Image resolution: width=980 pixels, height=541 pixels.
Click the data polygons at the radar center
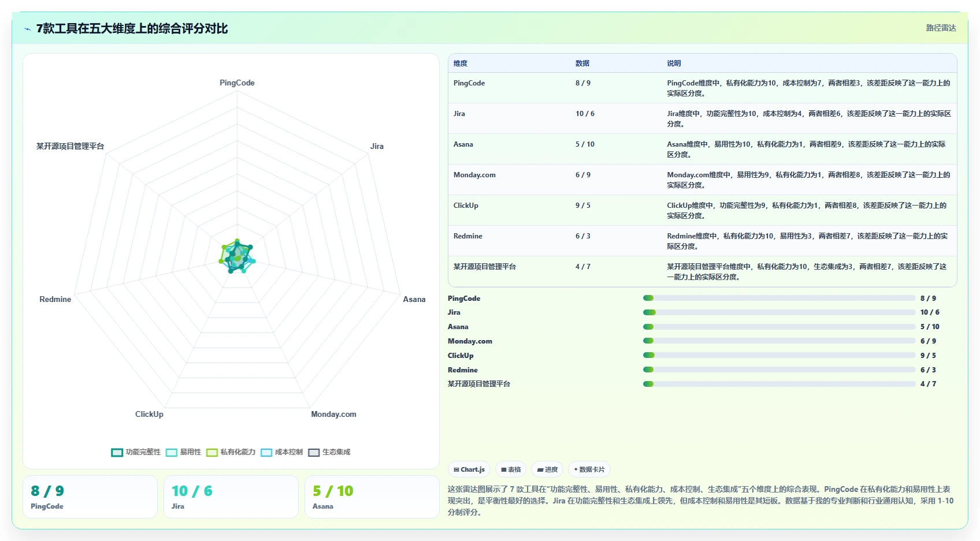(x=237, y=257)
